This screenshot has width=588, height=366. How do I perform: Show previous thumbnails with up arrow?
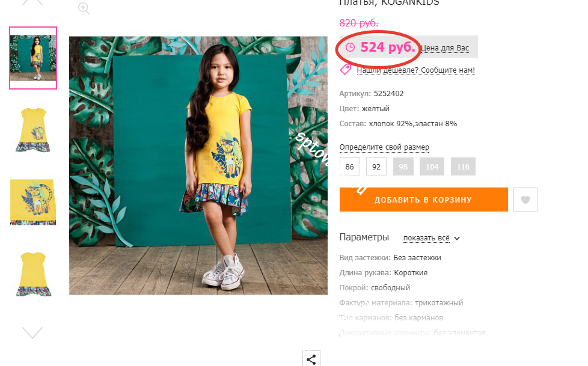(32, 2)
